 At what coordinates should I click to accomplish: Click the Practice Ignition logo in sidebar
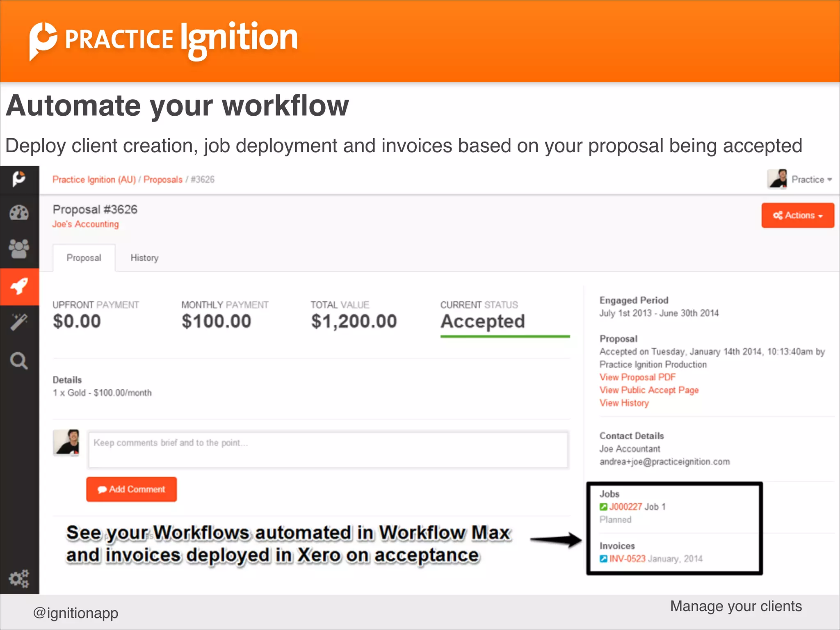pyautogui.click(x=19, y=179)
